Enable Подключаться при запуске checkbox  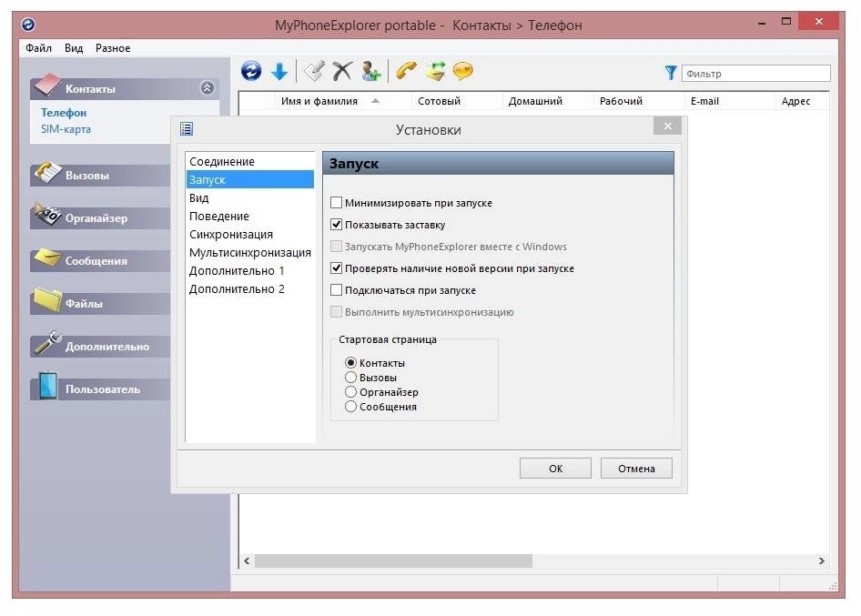coord(337,290)
